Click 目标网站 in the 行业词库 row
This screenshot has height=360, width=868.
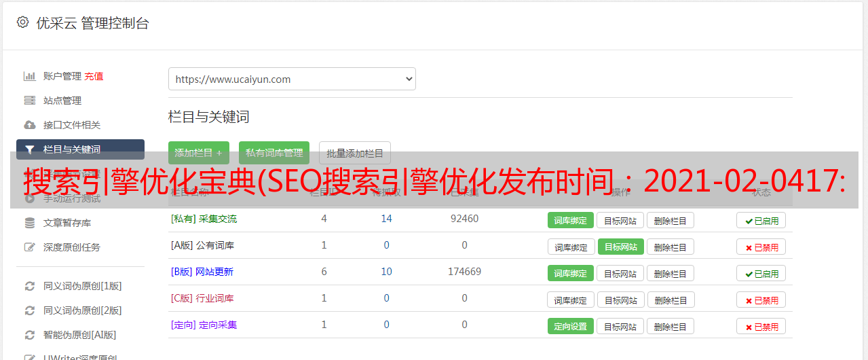click(621, 300)
